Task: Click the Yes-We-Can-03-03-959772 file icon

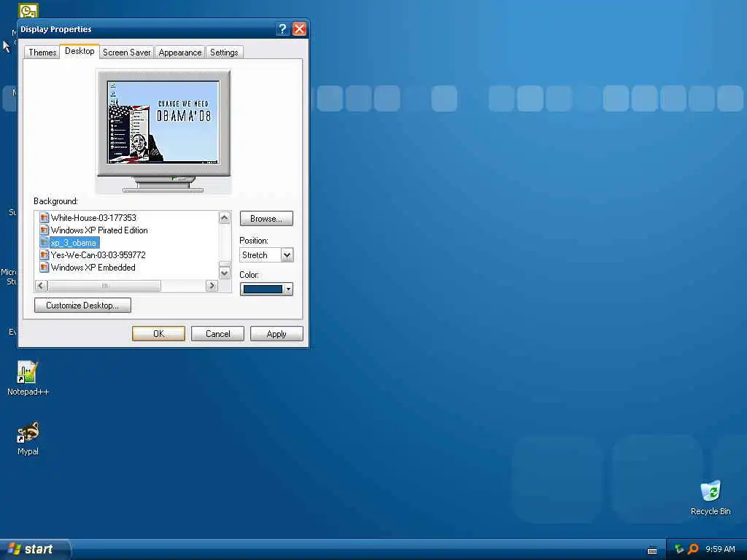Action: pos(44,254)
